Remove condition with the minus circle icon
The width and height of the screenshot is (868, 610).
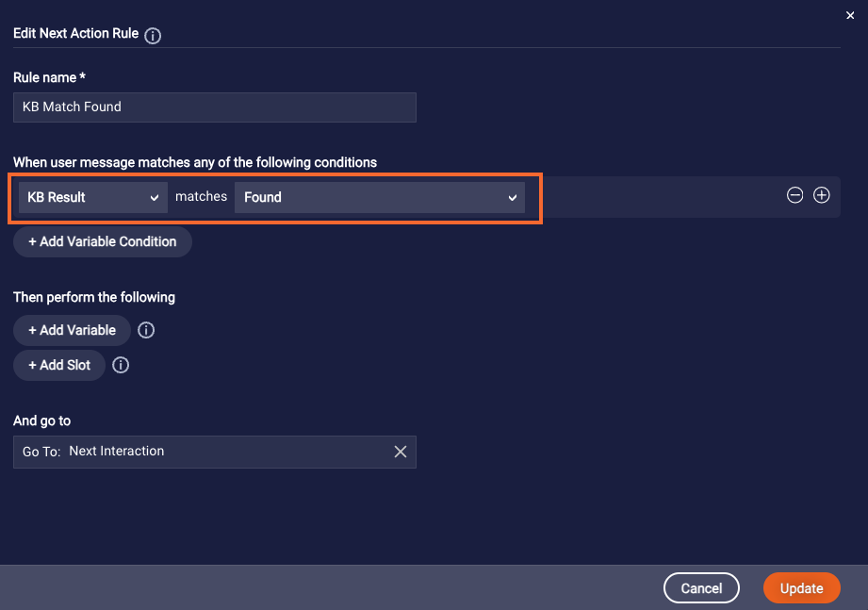(x=794, y=195)
